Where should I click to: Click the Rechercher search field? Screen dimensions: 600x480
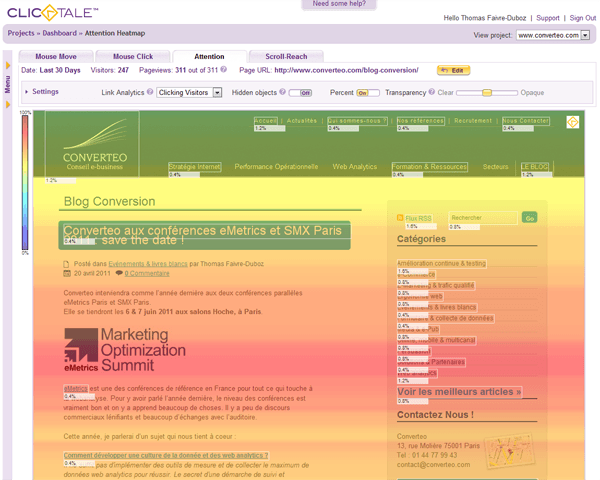483,218
